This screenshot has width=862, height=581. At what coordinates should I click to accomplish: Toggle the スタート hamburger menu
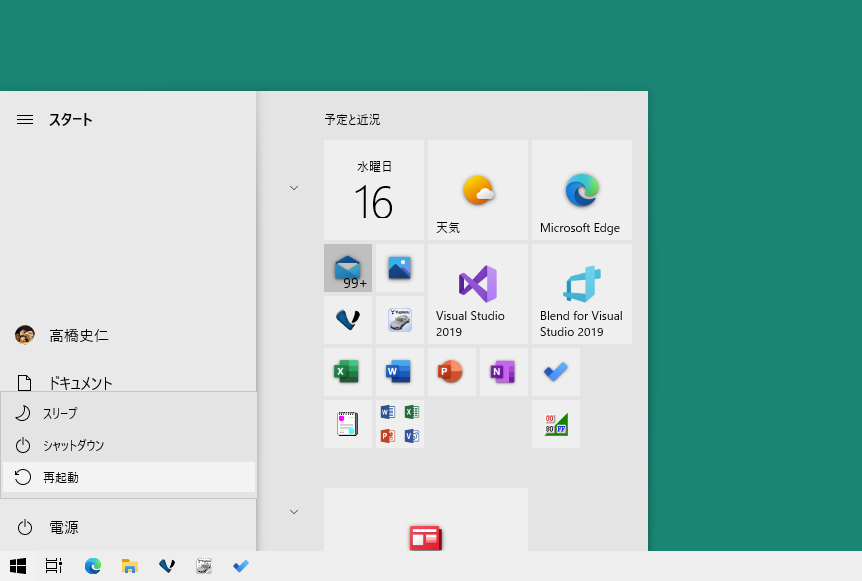coord(25,119)
